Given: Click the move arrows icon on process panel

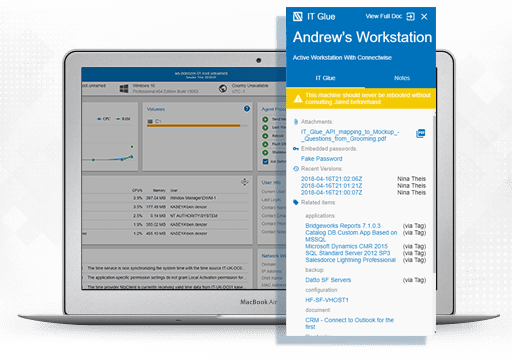Looking at the screenshot, I should pos(244,182).
